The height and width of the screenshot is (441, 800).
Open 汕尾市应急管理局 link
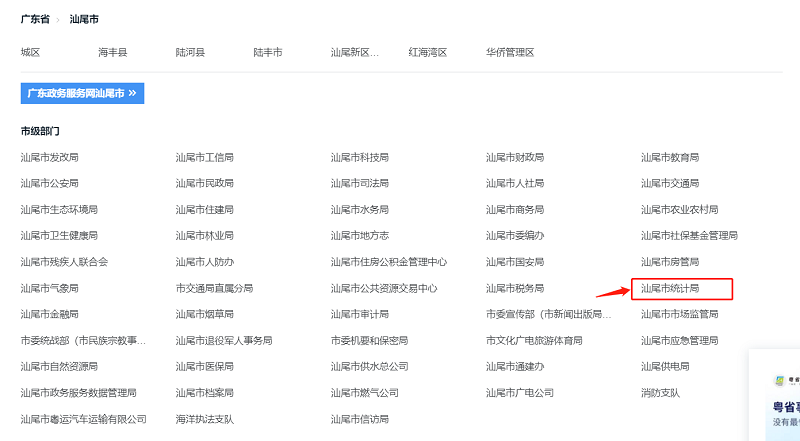coord(680,340)
